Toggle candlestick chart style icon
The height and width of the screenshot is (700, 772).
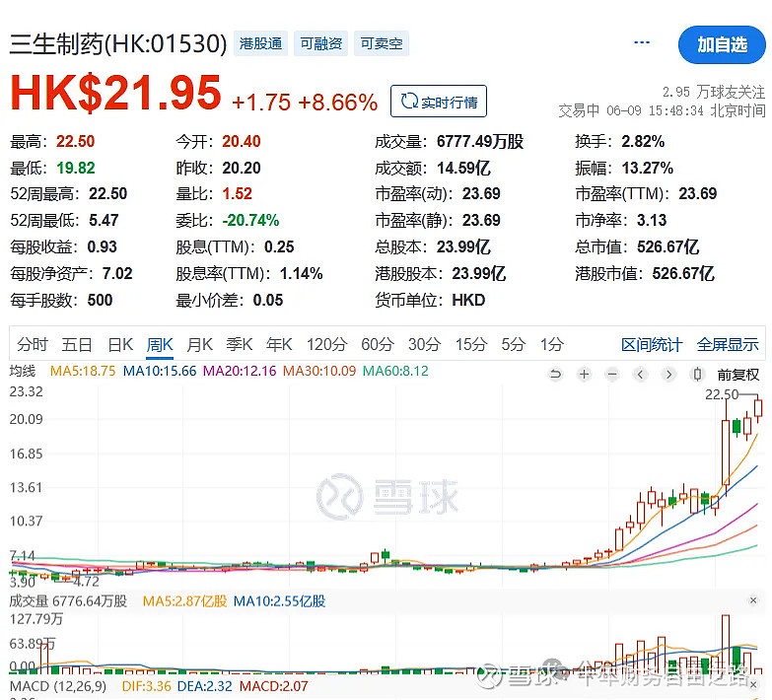click(697, 375)
